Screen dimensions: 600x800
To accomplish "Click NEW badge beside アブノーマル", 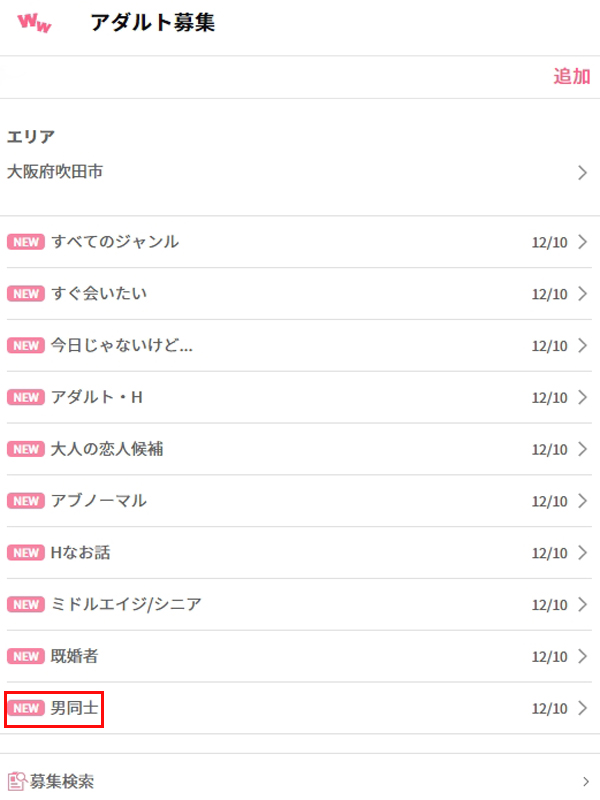I will tap(26, 501).
